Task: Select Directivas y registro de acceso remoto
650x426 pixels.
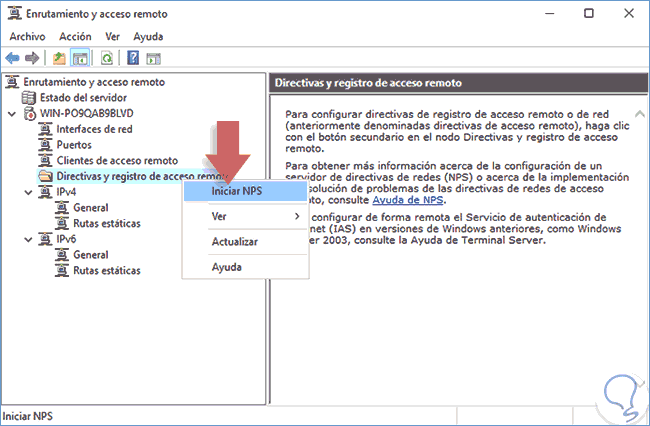Action: 142,176
